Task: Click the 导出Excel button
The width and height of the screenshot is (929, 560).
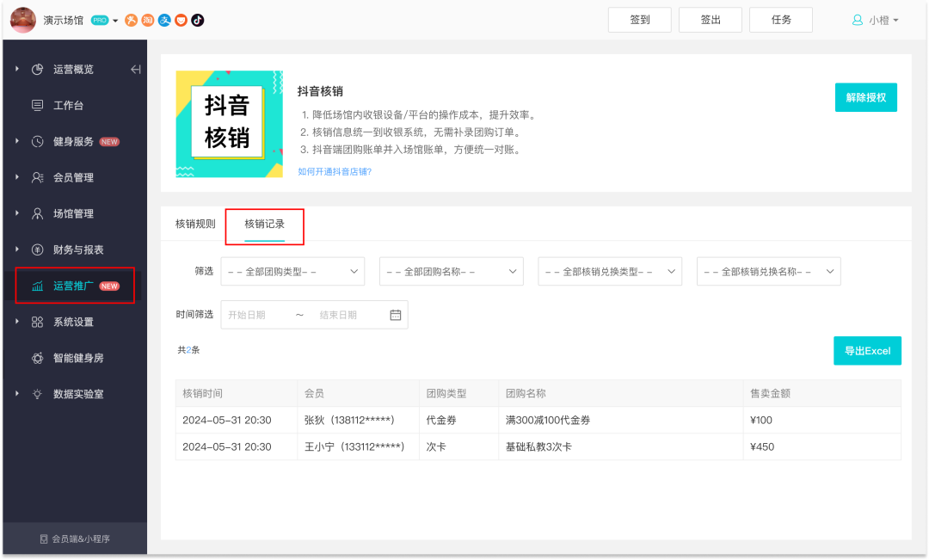Action: (x=867, y=351)
